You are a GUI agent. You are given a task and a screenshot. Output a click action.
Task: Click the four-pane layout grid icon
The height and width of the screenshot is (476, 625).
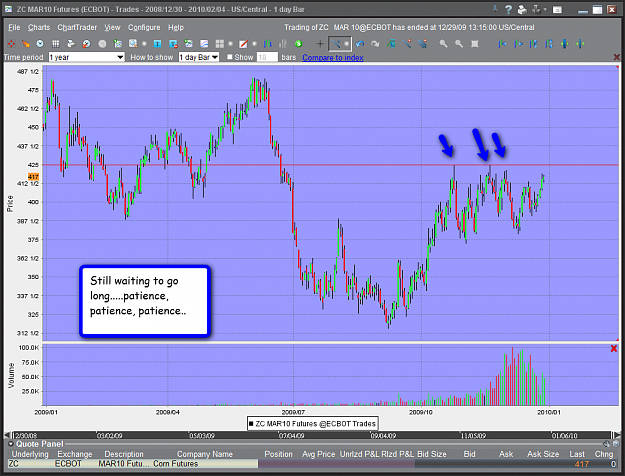point(220,44)
